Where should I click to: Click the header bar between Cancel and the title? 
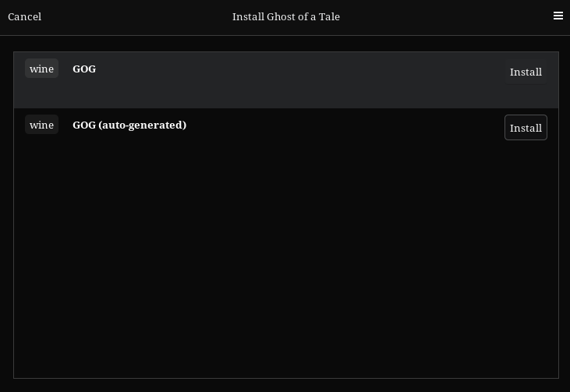(136, 16)
